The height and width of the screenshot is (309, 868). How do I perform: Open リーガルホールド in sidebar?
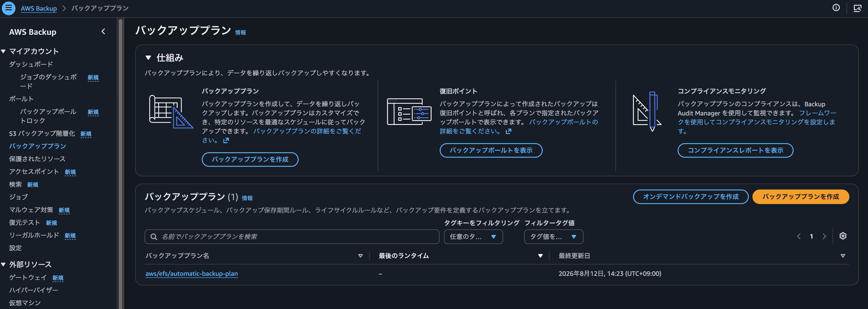[x=34, y=235]
